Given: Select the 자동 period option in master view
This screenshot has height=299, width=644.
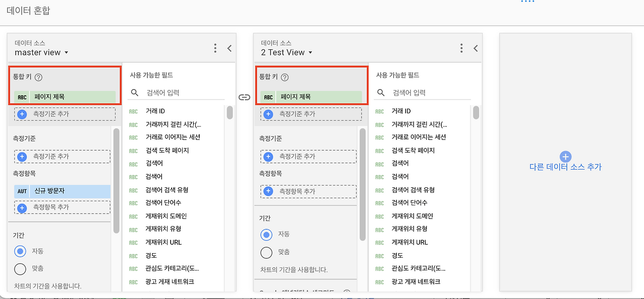Looking at the screenshot, I should (20, 251).
